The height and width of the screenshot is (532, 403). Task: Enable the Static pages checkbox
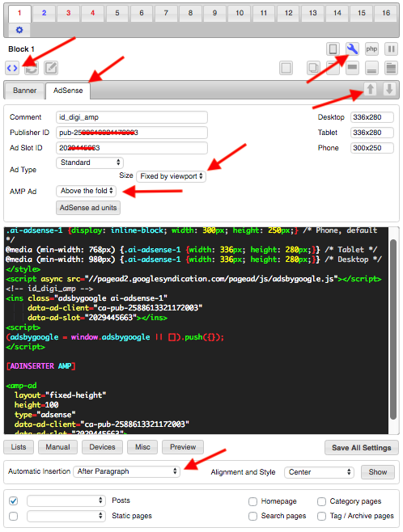13,517
